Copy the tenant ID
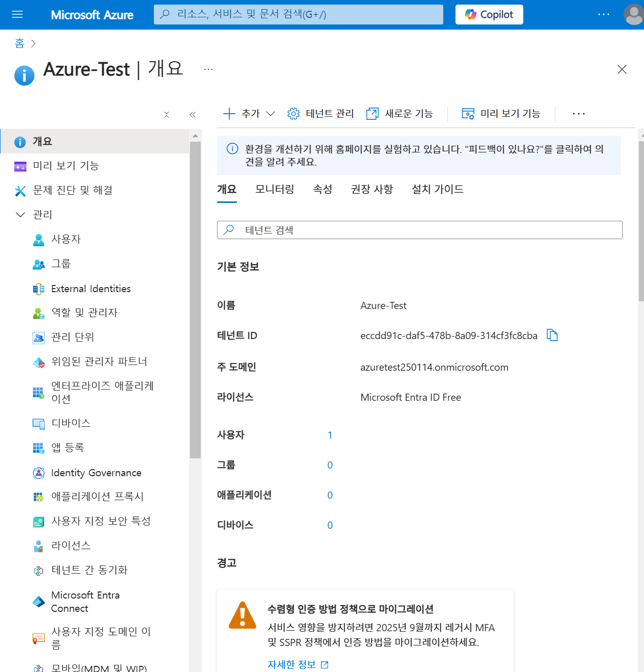644x672 pixels. (552, 335)
